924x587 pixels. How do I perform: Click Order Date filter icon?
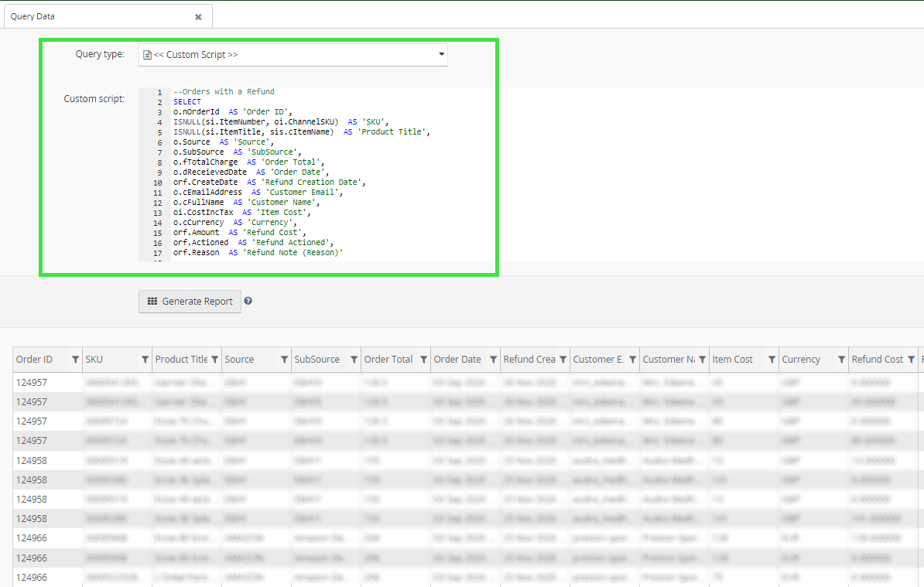pos(493,360)
